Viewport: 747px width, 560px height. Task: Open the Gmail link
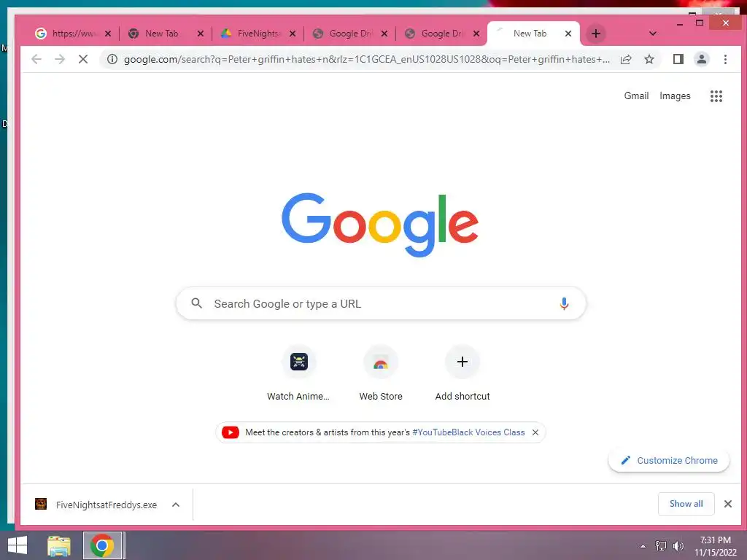(636, 96)
